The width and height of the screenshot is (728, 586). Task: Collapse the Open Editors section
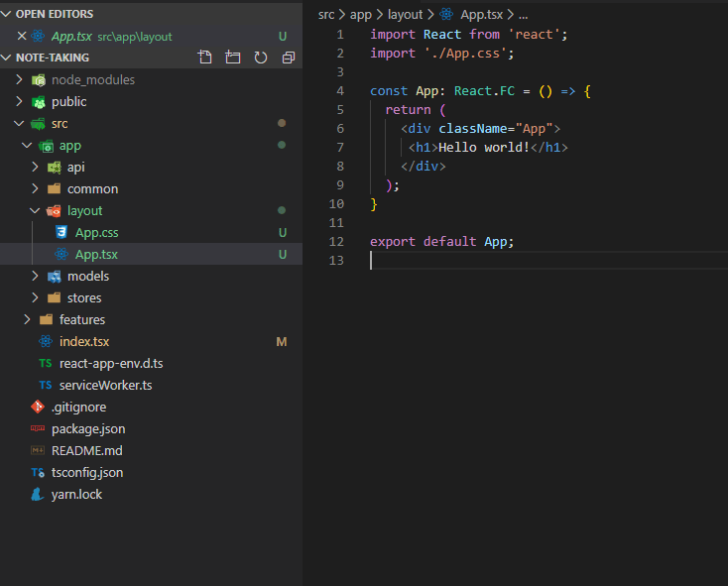6,14
